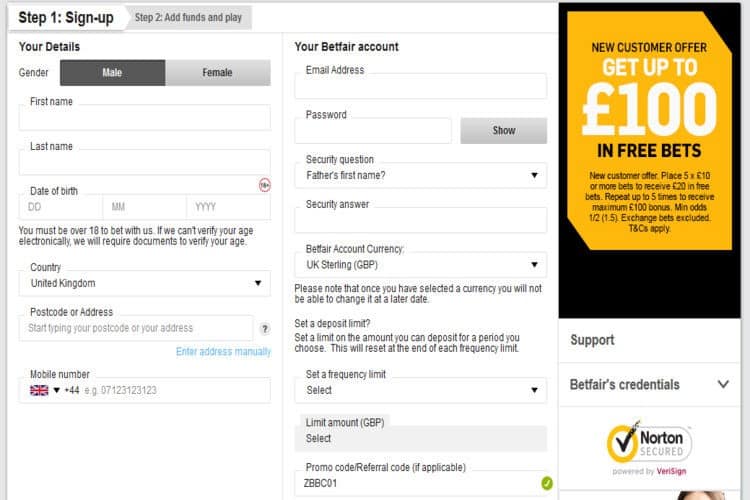
Task: Click the Norton Secured badge
Action: coord(649,447)
